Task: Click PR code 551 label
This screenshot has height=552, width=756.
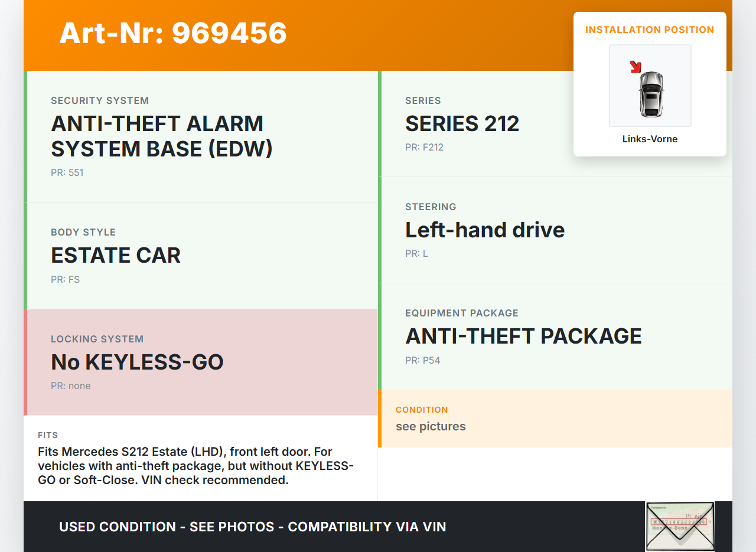Action: pyautogui.click(x=67, y=173)
